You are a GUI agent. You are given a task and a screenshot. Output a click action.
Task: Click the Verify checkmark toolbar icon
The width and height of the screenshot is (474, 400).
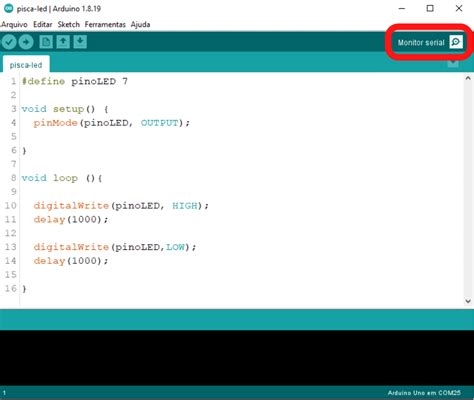(x=9, y=42)
